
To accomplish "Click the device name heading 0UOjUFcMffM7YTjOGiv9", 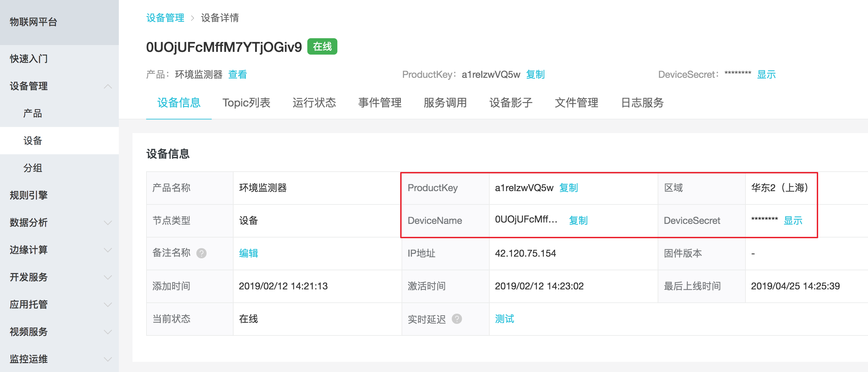I will click(224, 47).
